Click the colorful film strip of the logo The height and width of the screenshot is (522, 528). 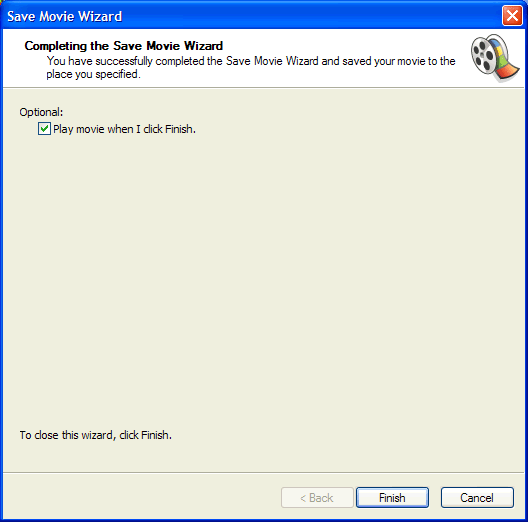504,62
